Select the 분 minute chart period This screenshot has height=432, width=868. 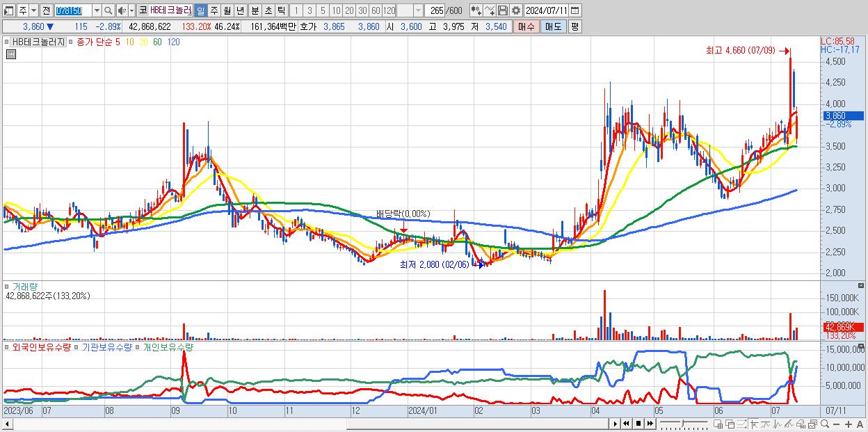point(255,10)
